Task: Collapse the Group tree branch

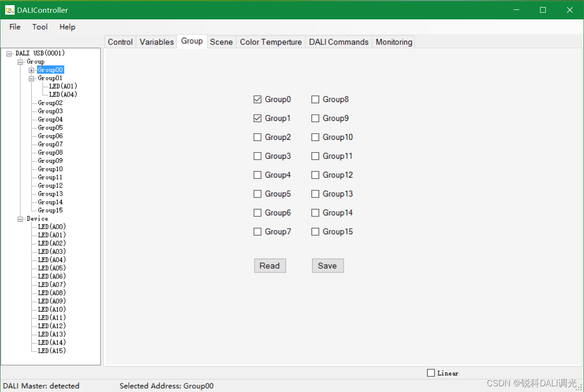Action: [20, 62]
